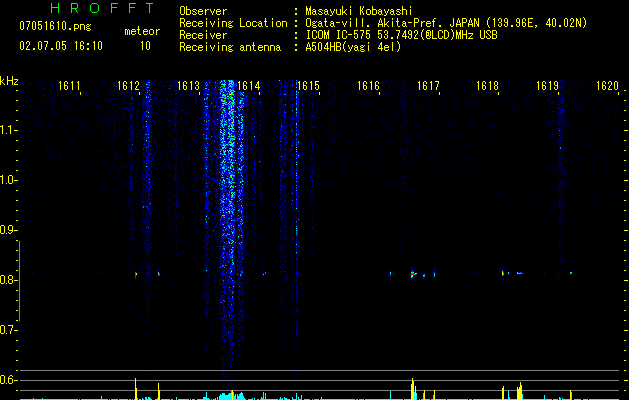This screenshot has width=629, height=400.
Task: Click the 1614 time axis label
Action: coord(249,86)
